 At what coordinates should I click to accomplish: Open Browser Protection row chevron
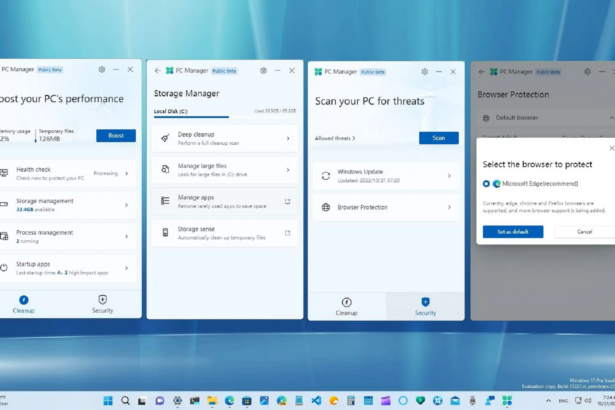point(449,207)
